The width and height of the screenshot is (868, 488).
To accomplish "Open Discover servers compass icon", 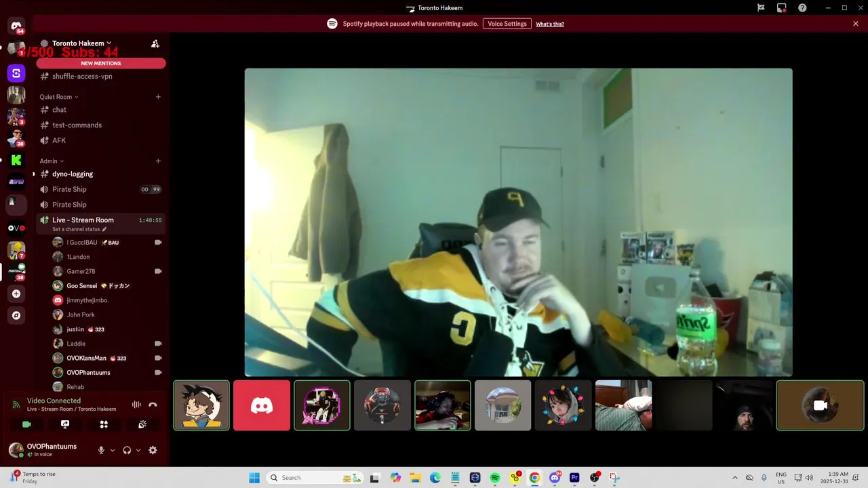I will click(16, 315).
